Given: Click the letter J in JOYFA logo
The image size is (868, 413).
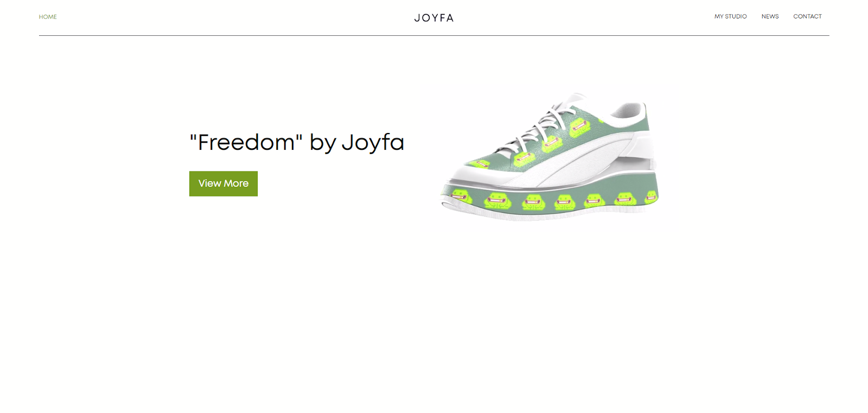Looking at the screenshot, I should [417, 18].
